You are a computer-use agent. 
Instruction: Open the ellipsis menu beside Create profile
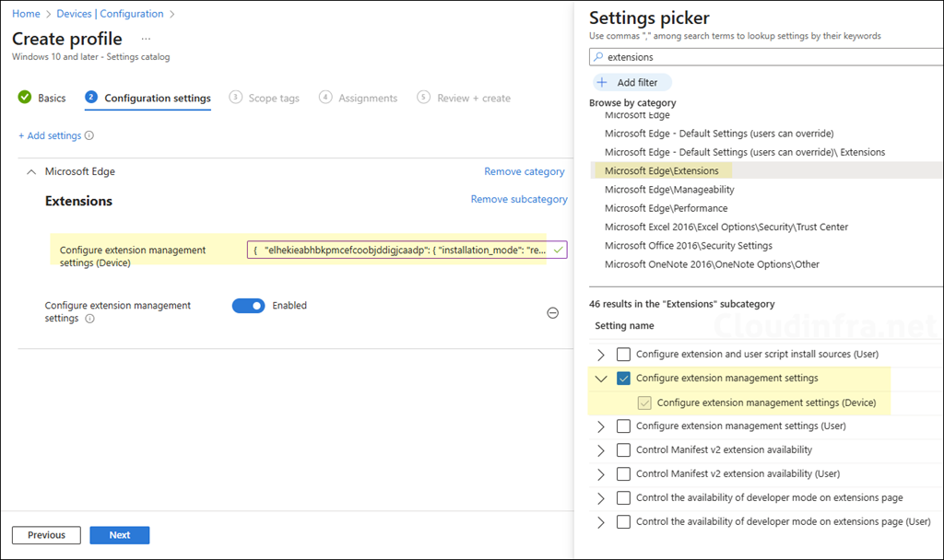point(145,40)
